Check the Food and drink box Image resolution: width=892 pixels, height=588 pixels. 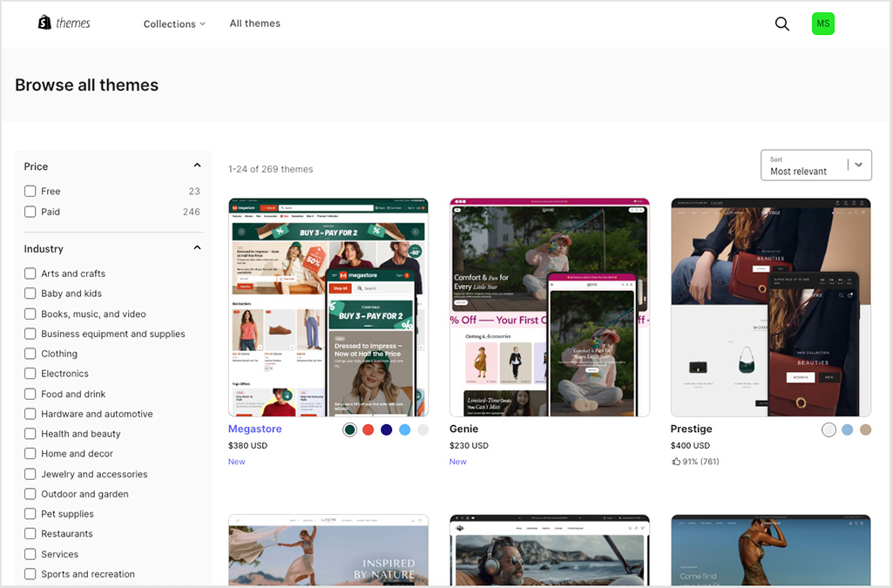(x=30, y=394)
